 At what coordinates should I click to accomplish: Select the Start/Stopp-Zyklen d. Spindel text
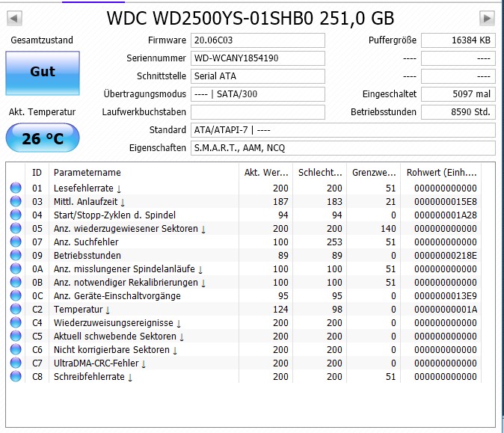pos(114,215)
